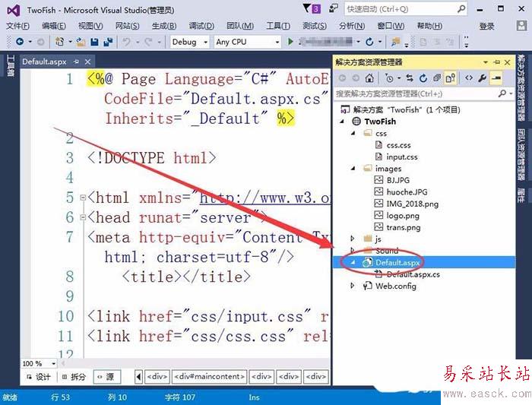
Task: Click the Undo toolbar icon
Action: (126, 42)
